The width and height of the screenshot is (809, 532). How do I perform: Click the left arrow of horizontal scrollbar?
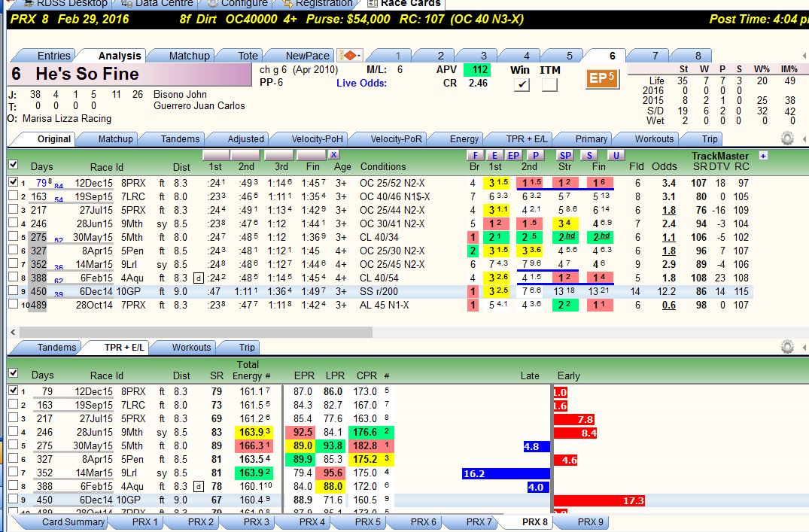tap(13, 333)
